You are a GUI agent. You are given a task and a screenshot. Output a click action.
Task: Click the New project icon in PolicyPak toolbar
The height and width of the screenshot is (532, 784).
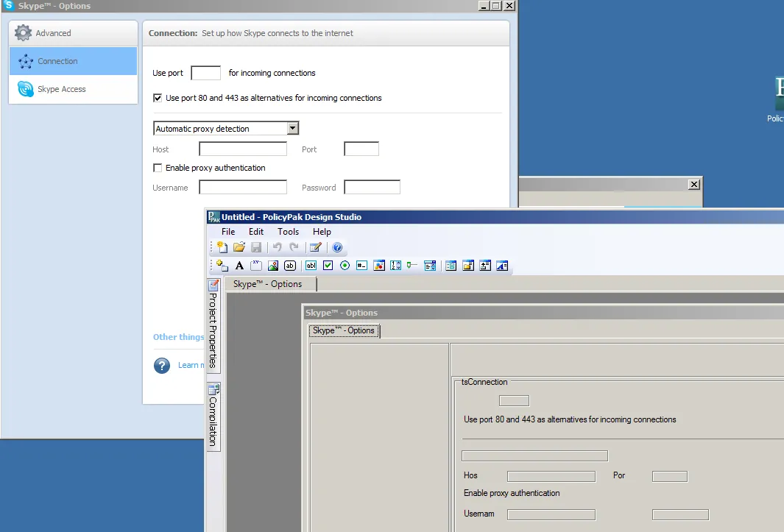222,247
